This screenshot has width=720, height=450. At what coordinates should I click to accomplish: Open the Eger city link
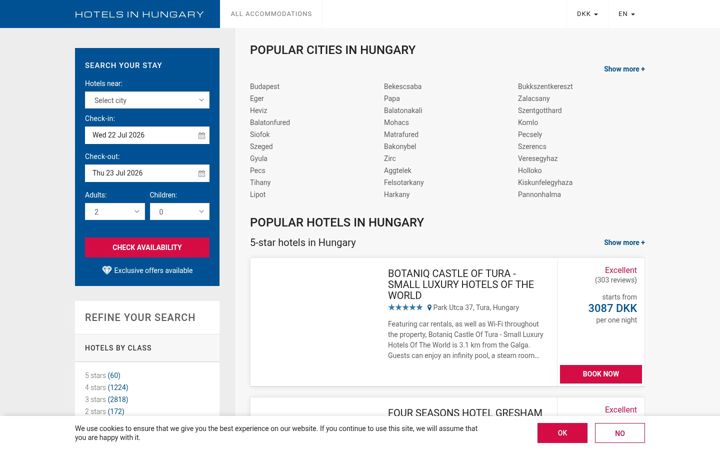257,98
